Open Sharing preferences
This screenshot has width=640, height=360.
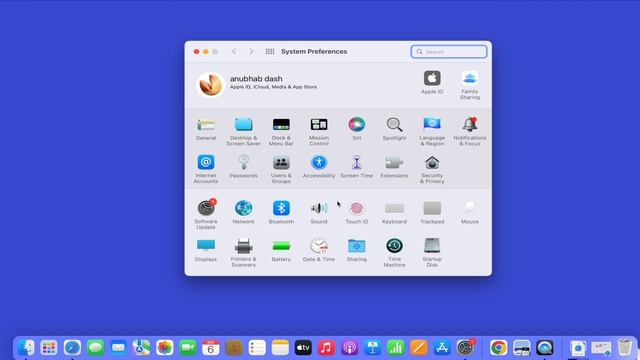[x=357, y=250]
